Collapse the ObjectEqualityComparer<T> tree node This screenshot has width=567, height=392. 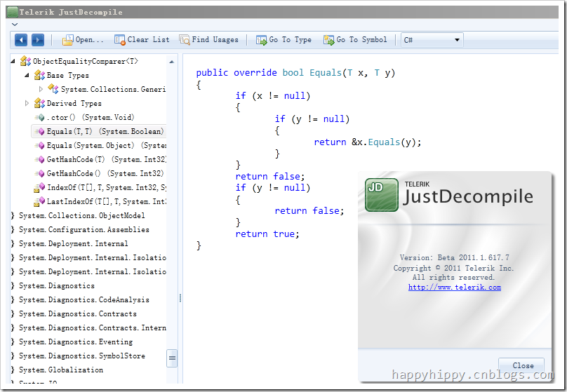coord(13,61)
